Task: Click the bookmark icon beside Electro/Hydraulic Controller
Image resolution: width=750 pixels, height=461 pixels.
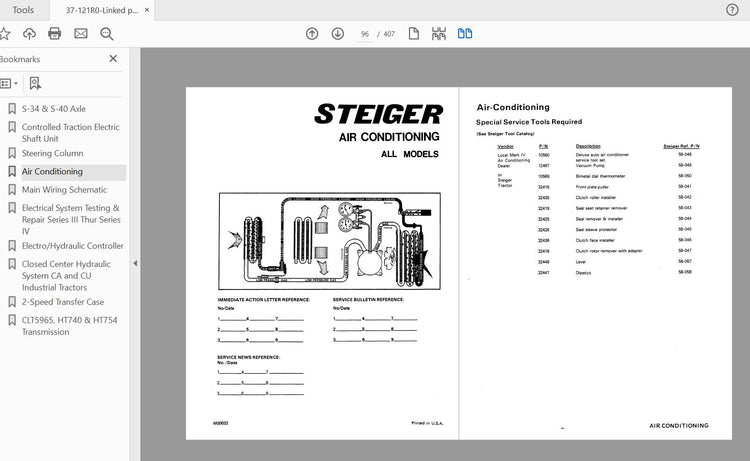Action: (x=12, y=245)
